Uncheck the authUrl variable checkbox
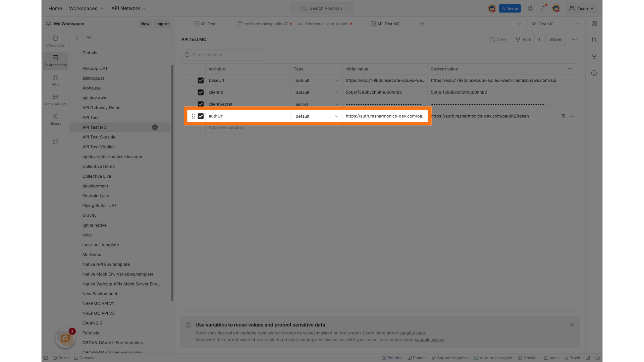644x362 pixels. pos(201,116)
